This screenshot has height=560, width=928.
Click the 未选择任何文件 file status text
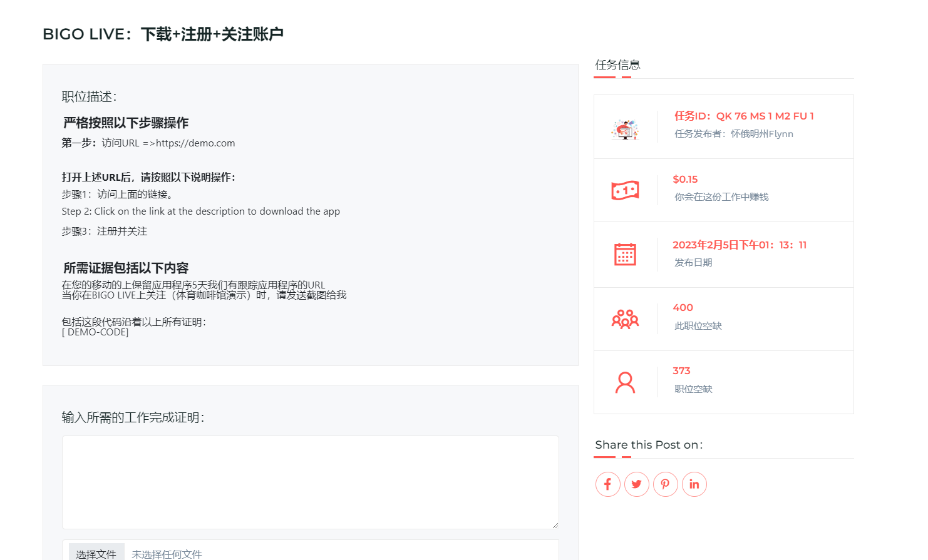[x=167, y=554]
